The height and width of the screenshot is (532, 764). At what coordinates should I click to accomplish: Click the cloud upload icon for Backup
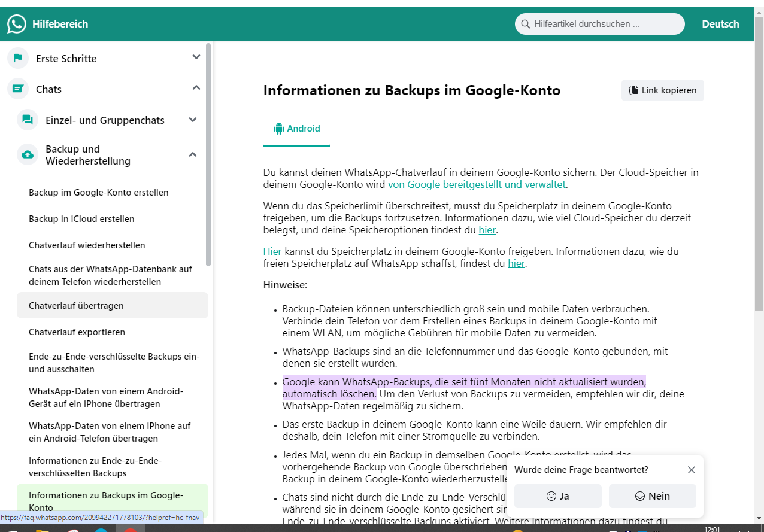click(x=28, y=154)
